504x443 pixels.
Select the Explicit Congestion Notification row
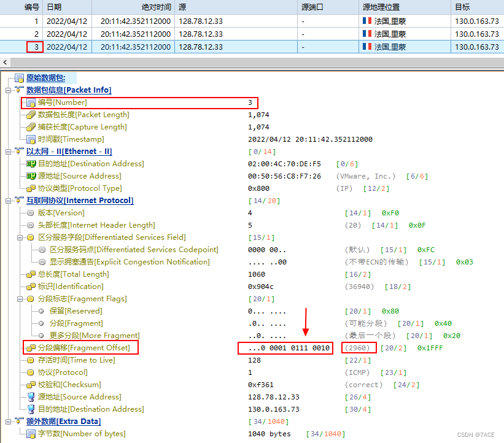click(130, 262)
